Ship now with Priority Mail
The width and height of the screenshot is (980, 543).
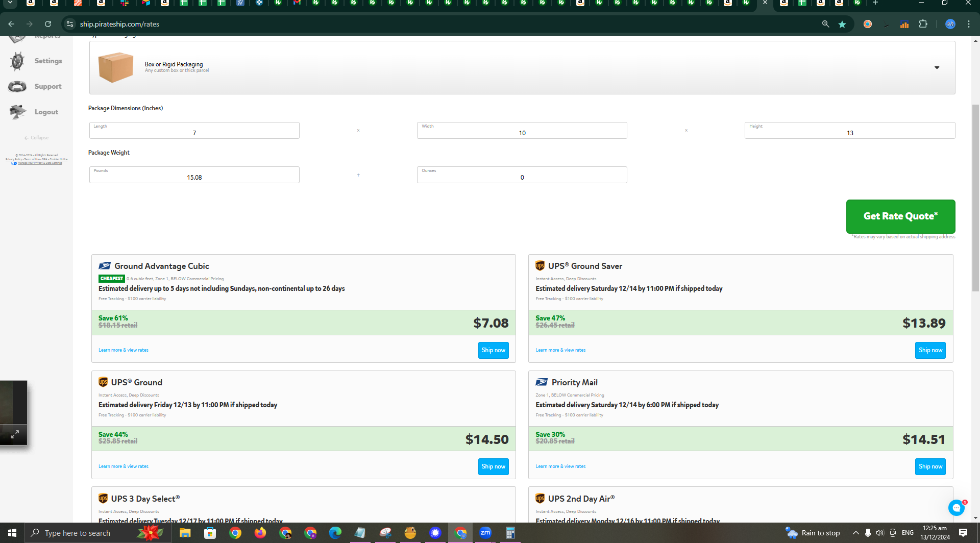point(930,466)
